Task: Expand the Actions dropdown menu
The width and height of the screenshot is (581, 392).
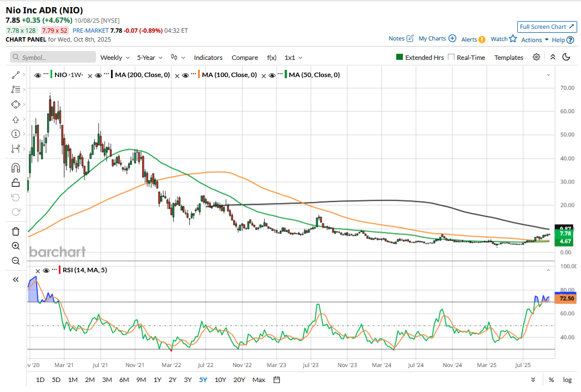Action: (534, 39)
